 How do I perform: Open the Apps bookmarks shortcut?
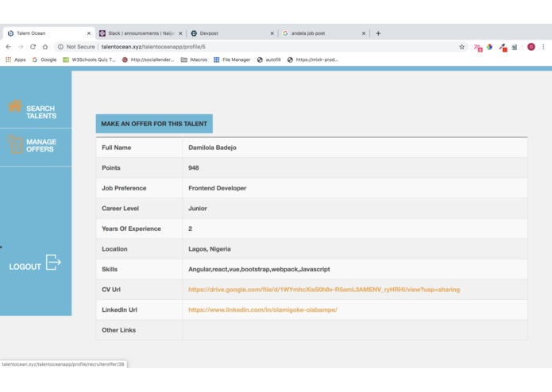16,60
